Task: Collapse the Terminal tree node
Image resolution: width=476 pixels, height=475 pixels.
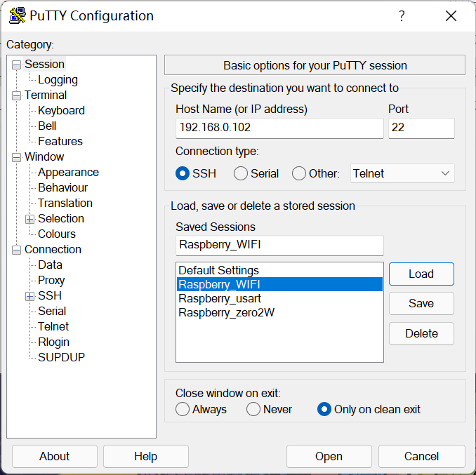Action: tap(16, 96)
